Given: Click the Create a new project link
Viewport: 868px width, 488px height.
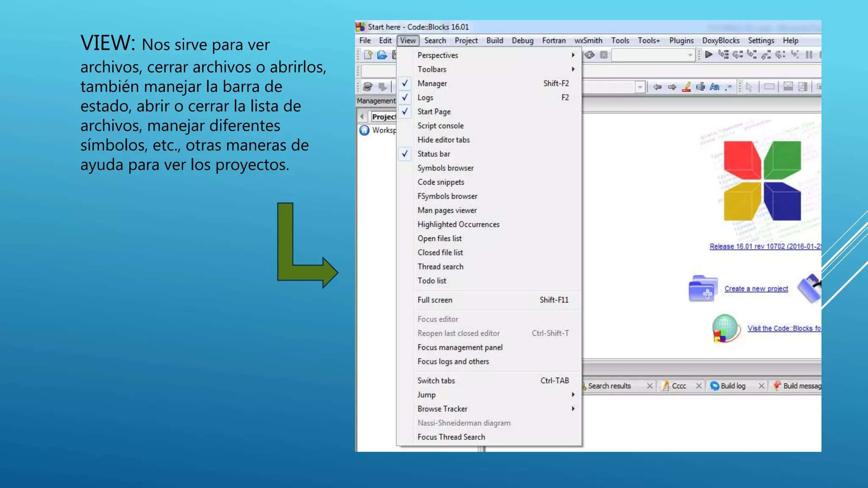Looking at the screenshot, I should pos(756,288).
